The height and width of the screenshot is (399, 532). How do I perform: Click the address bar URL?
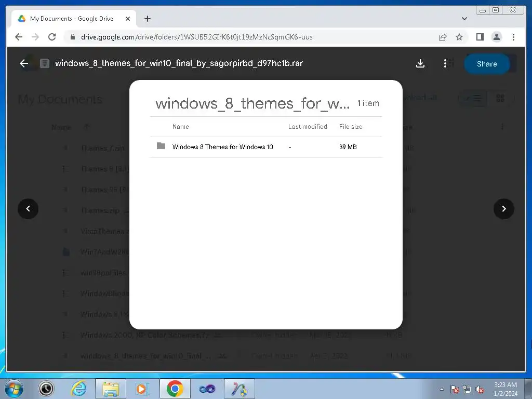point(197,37)
